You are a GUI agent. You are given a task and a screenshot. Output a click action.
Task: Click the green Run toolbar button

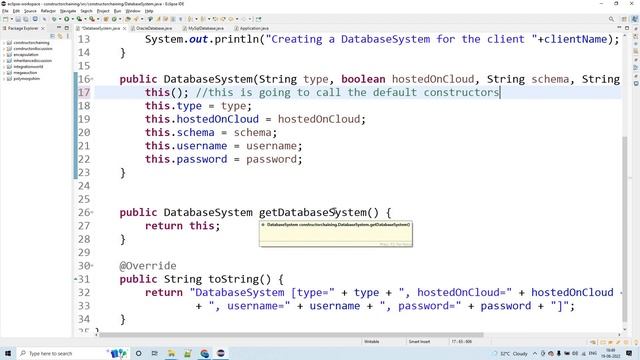67,19
